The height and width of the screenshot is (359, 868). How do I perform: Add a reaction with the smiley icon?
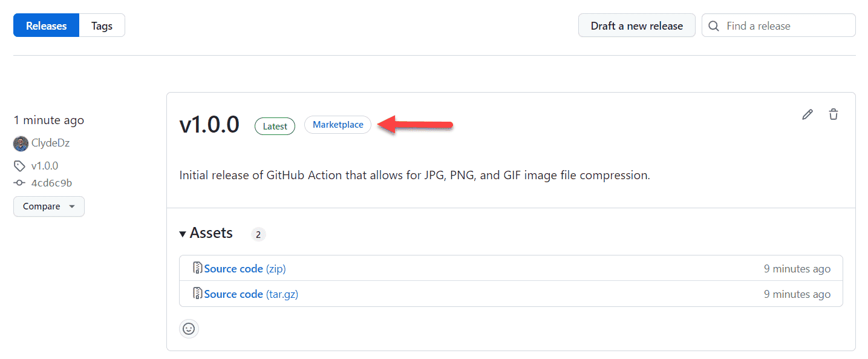pyautogui.click(x=189, y=329)
